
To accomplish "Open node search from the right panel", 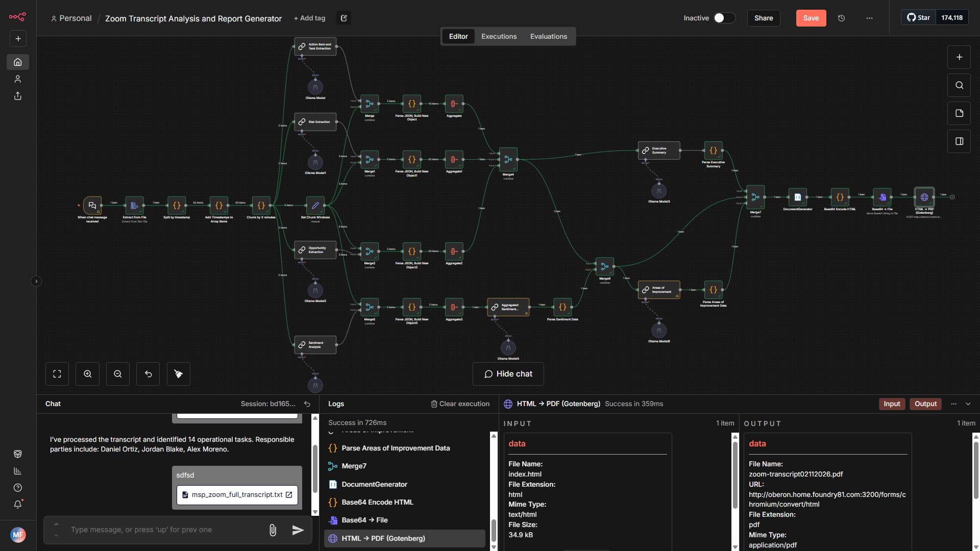I will tap(960, 85).
